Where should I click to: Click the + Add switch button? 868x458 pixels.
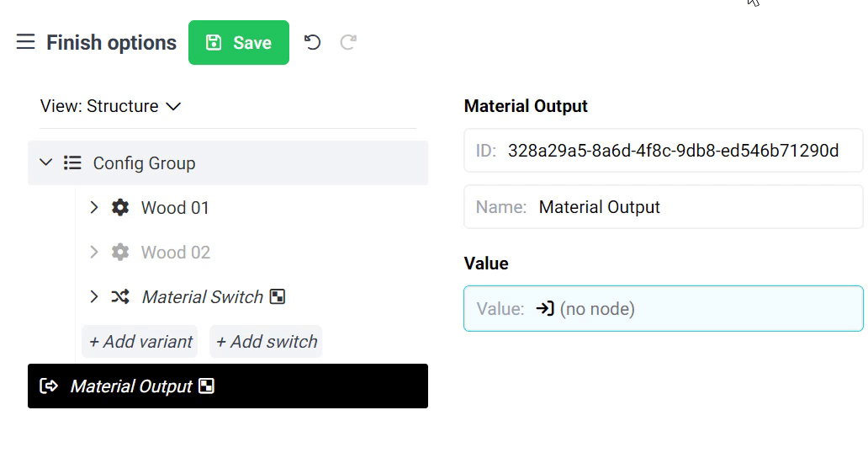pyautogui.click(x=267, y=342)
